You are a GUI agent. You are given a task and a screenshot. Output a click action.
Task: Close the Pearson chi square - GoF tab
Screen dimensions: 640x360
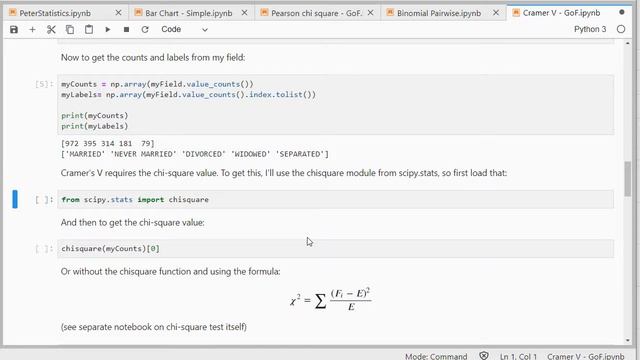[x=370, y=13]
